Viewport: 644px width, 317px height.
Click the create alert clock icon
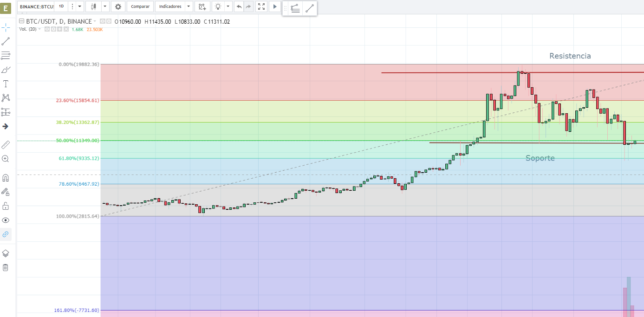(202, 6)
